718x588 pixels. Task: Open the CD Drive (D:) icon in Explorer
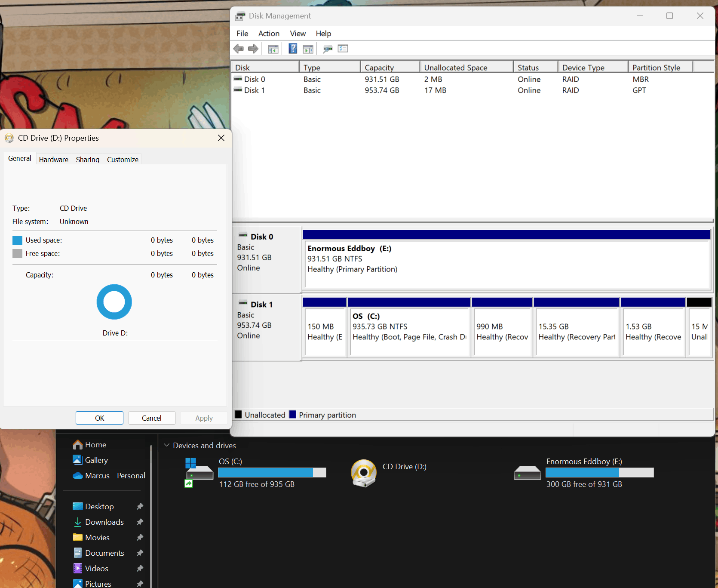(x=363, y=472)
